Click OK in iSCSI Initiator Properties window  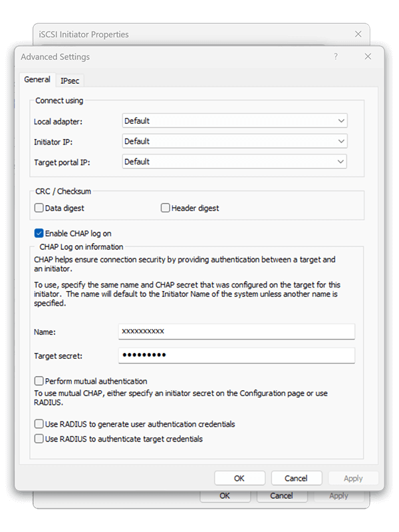coord(225,495)
